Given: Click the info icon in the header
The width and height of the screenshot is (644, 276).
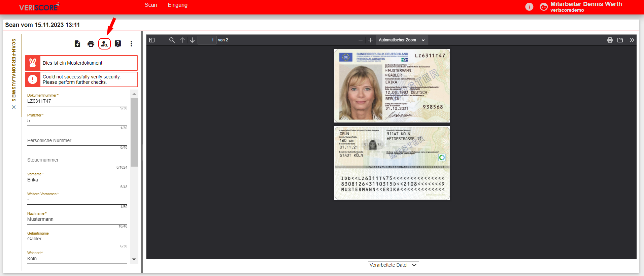Looking at the screenshot, I should (529, 7).
